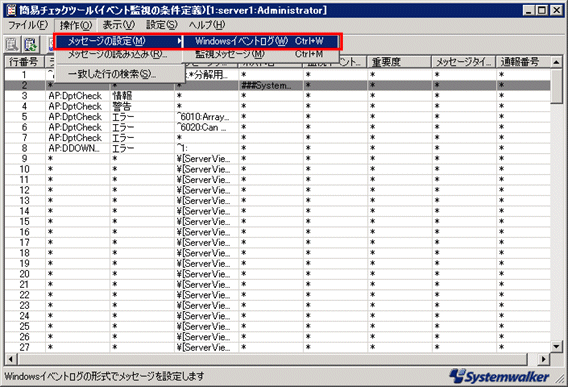The width and height of the screenshot is (568, 387).
Task: Open the ヘルプ(H) menu
Action: [207, 25]
